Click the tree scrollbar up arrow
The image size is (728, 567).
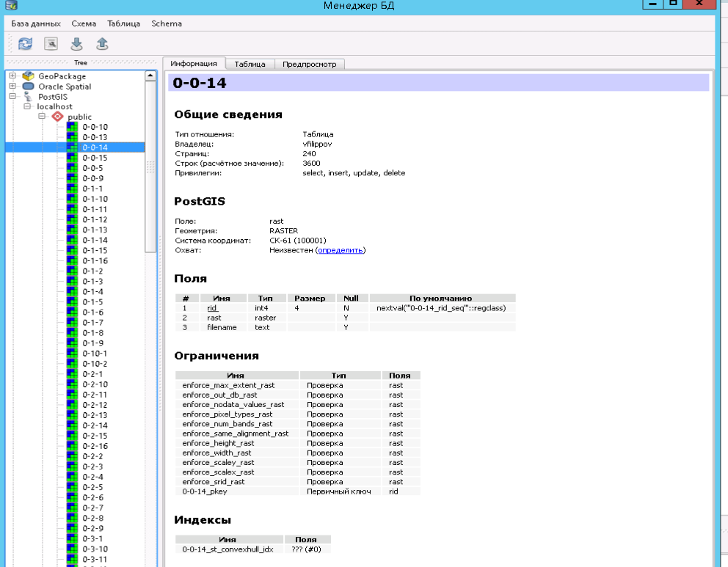(x=150, y=76)
